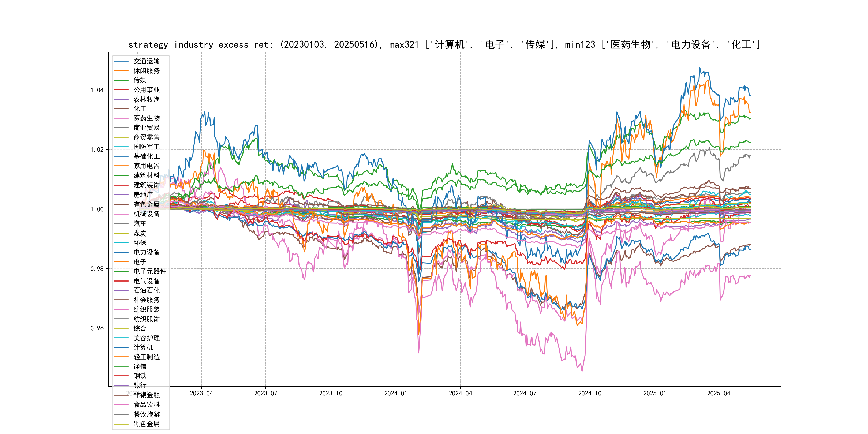Click the 计算机 legend entry text
This screenshot has width=868, height=434.
point(143,347)
